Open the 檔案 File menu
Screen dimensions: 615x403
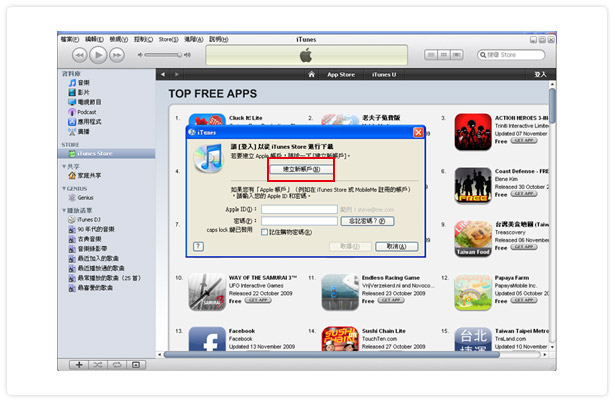pyautogui.click(x=70, y=39)
